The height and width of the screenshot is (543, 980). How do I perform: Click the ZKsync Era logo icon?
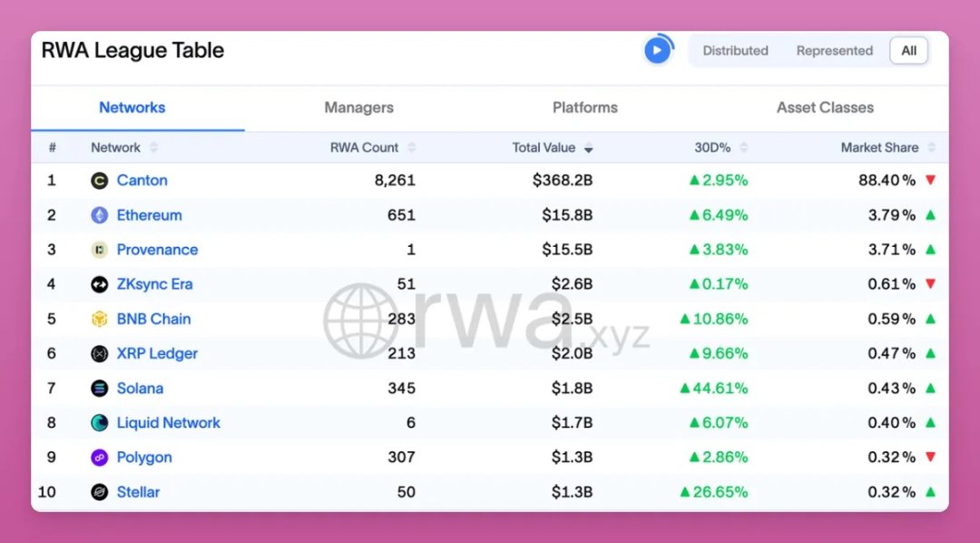tap(100, 284)
